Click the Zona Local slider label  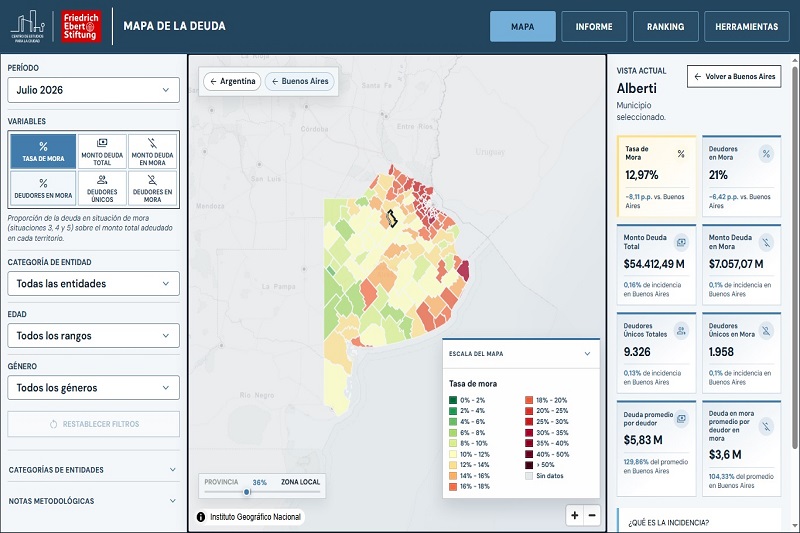(301, 482)
